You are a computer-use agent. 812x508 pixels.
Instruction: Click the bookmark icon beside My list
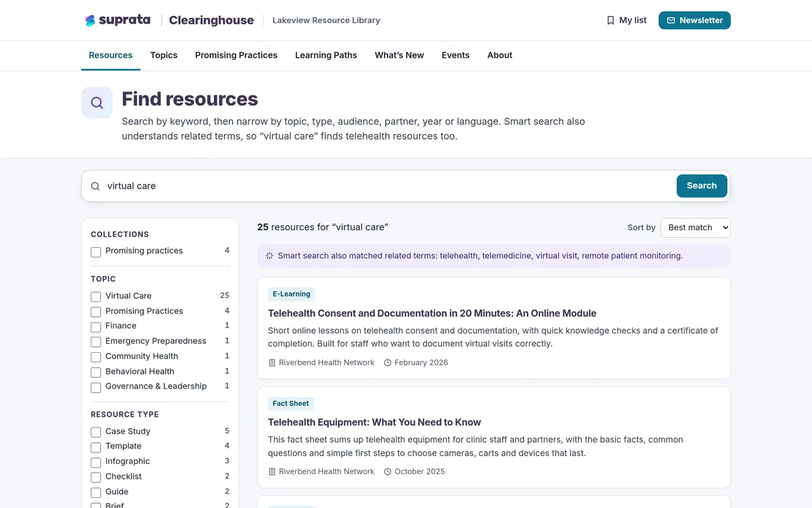point(610,20)
